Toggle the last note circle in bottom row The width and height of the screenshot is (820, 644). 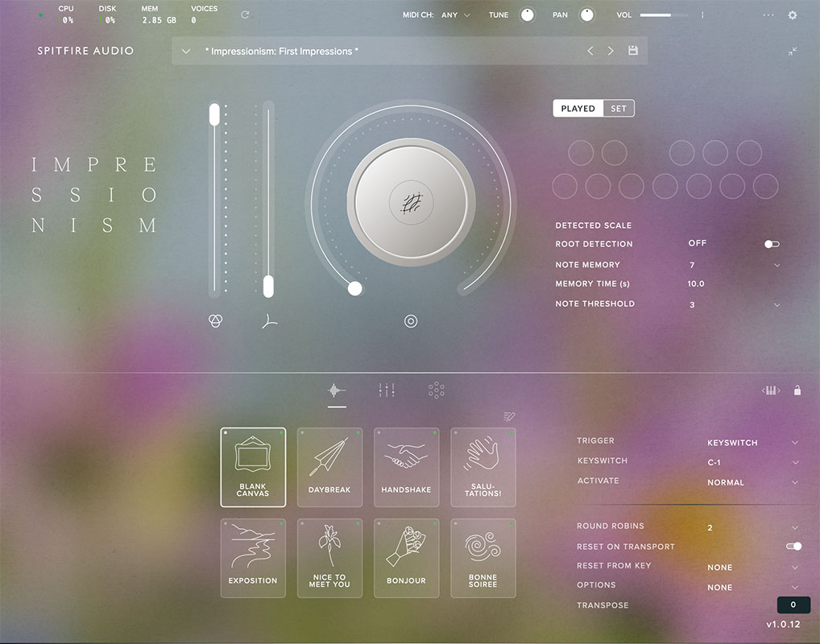click(x=765, y=186)
